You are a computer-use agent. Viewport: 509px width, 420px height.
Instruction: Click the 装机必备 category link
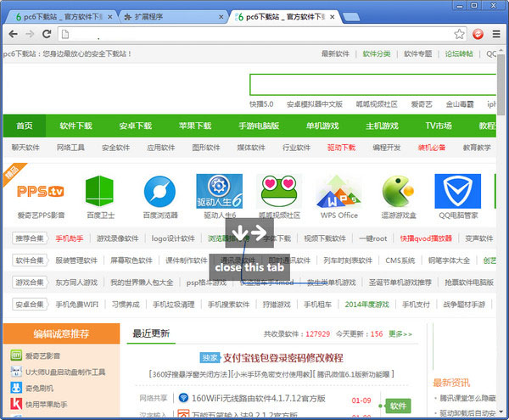pyautogui.click(x=432, y=148)
